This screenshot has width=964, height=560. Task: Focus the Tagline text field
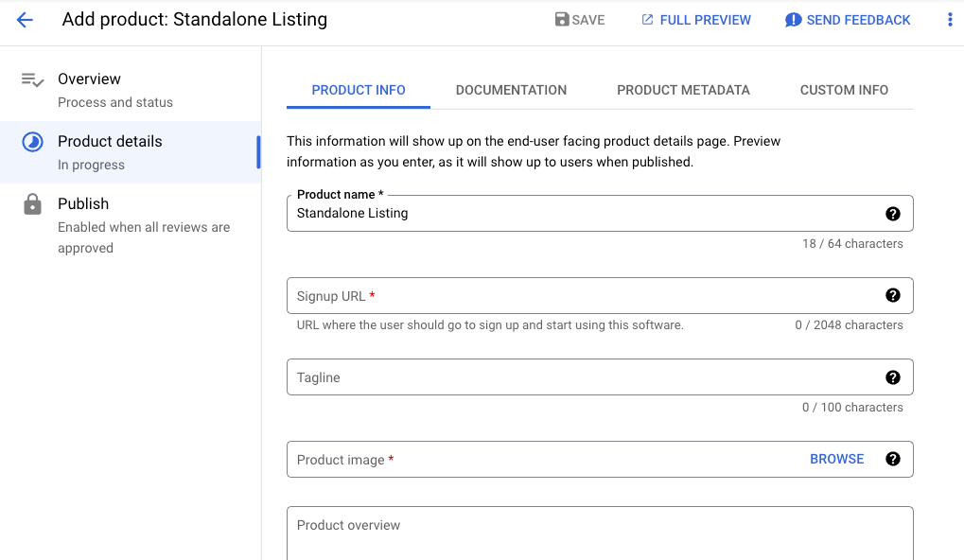(x=577, y=377)
